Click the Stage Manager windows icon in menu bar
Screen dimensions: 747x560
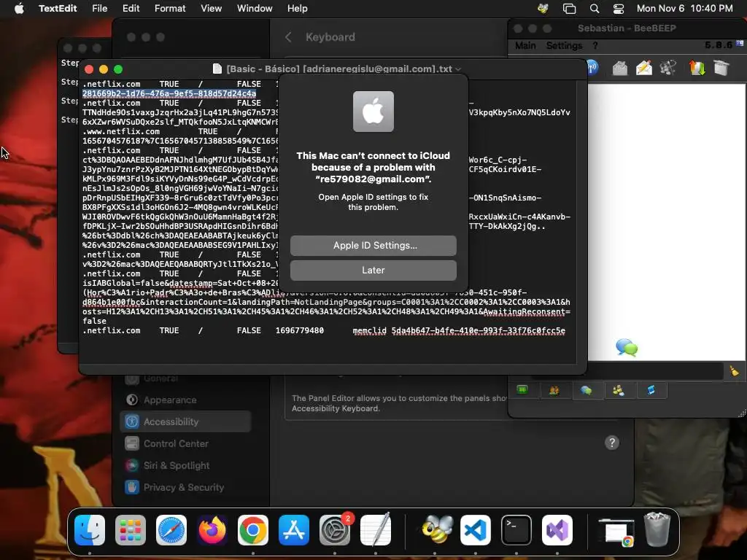coord(569,8)
